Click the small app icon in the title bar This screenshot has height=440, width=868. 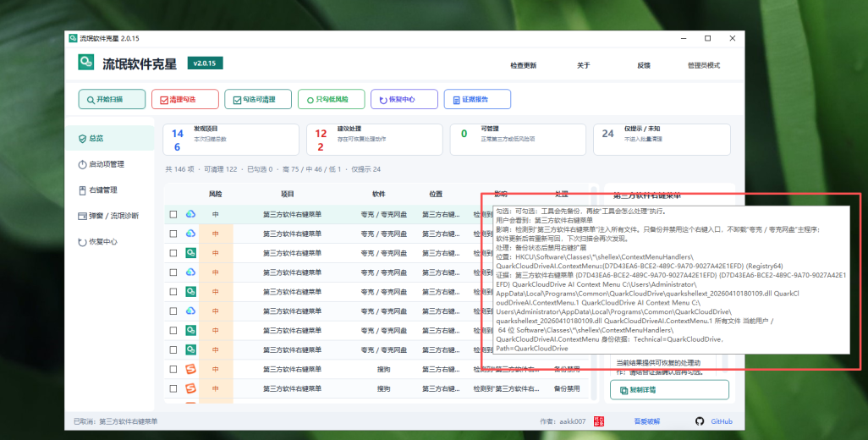point(73,38)
